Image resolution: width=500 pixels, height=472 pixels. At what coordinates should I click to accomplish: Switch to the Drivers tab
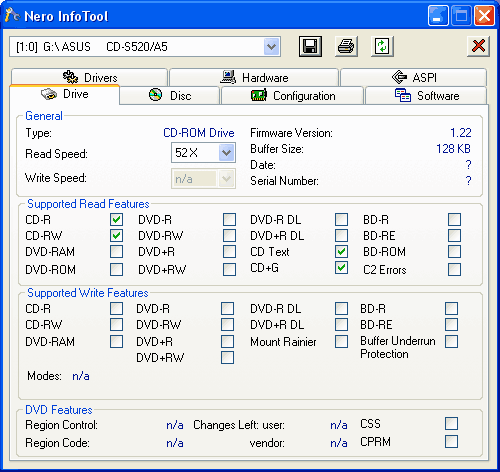click(89, 77)
